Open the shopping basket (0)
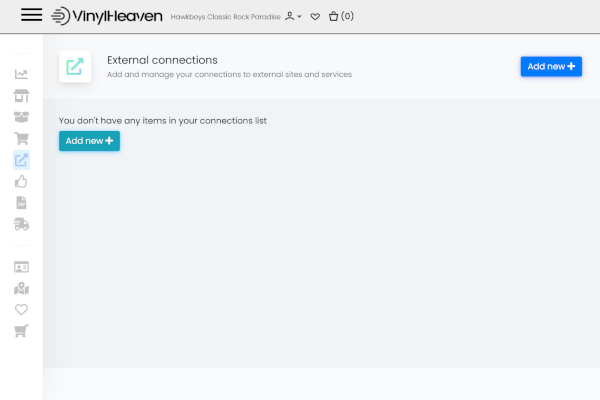Screen dimensions: 600x400 pos(341,16)
